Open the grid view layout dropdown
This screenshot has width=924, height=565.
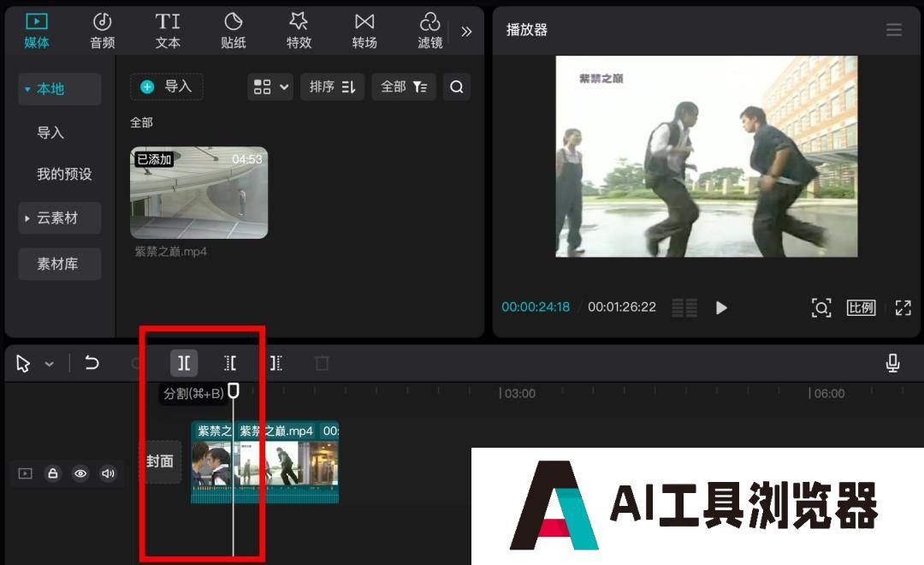(270, 86)
